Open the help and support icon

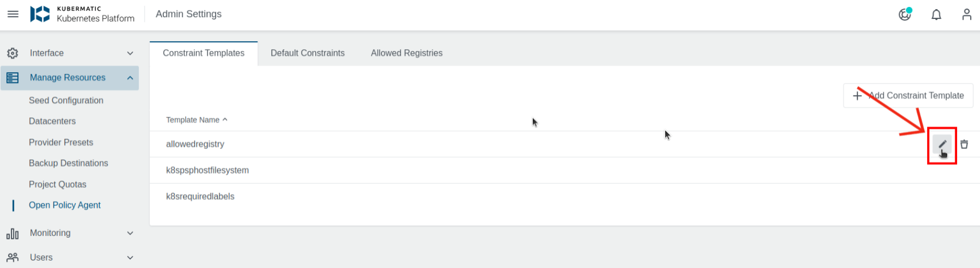click(x=905, y=14)
